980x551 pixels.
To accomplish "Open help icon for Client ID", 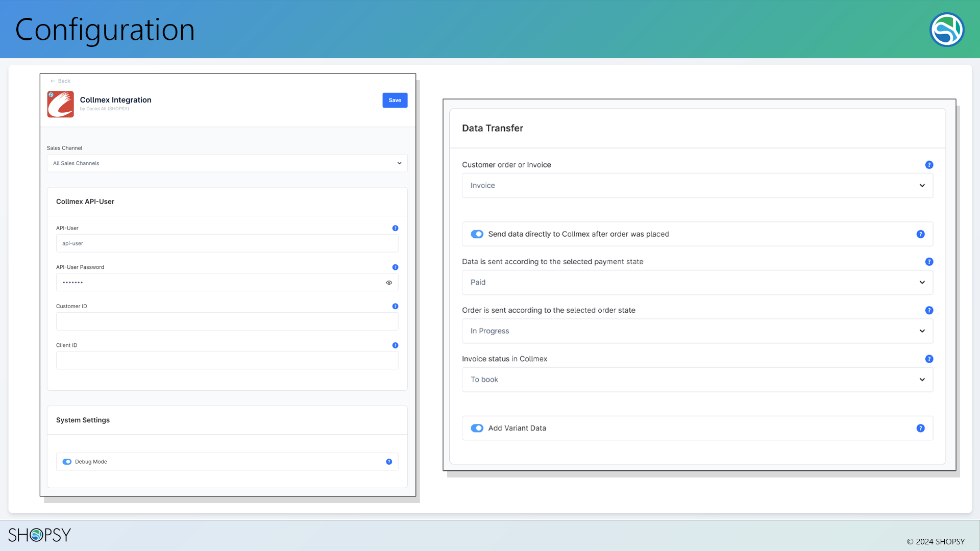I will tap(395, 345).
